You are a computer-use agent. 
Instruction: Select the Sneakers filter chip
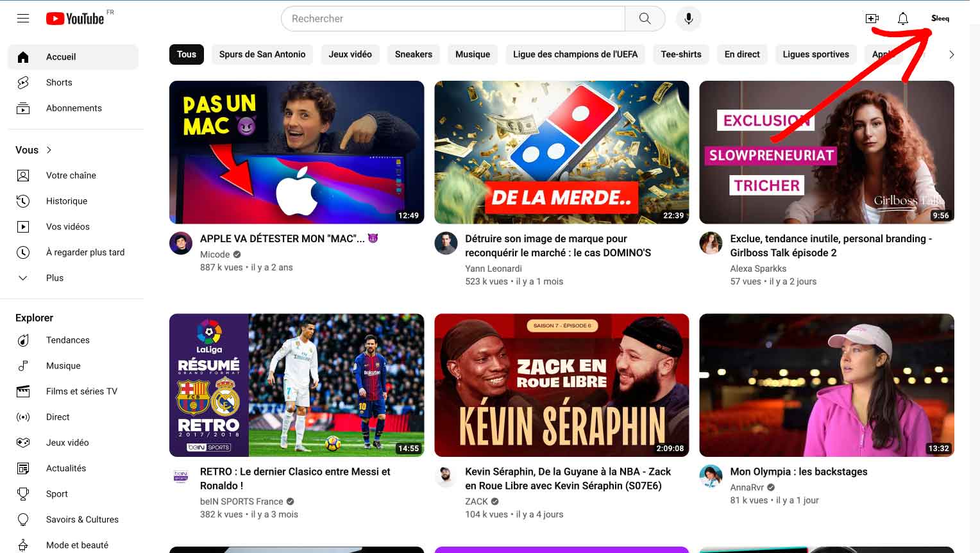click(414, 54)
